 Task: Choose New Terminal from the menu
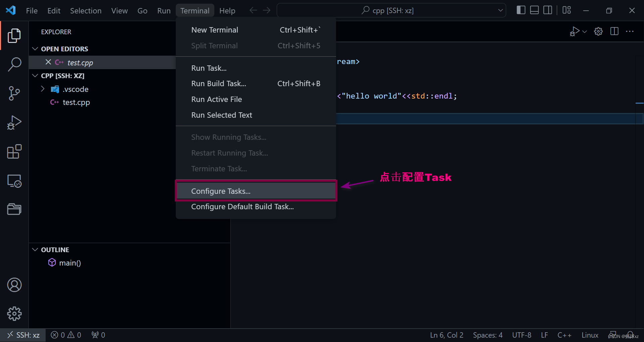[x=256, y=30]
